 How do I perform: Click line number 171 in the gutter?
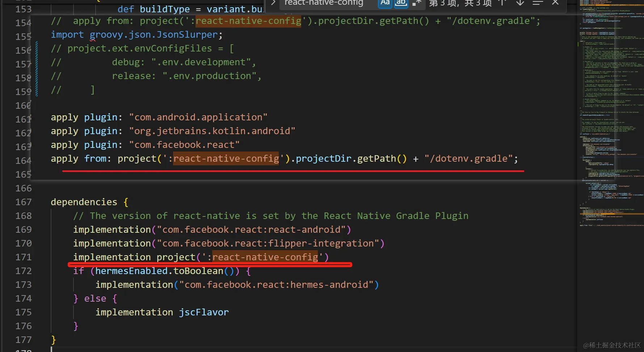[24, 257]
